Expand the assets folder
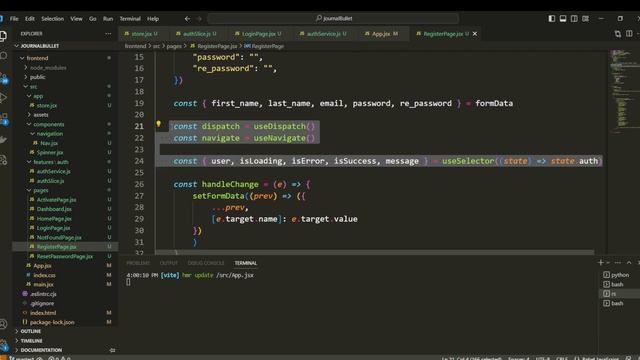 (29, 115)
